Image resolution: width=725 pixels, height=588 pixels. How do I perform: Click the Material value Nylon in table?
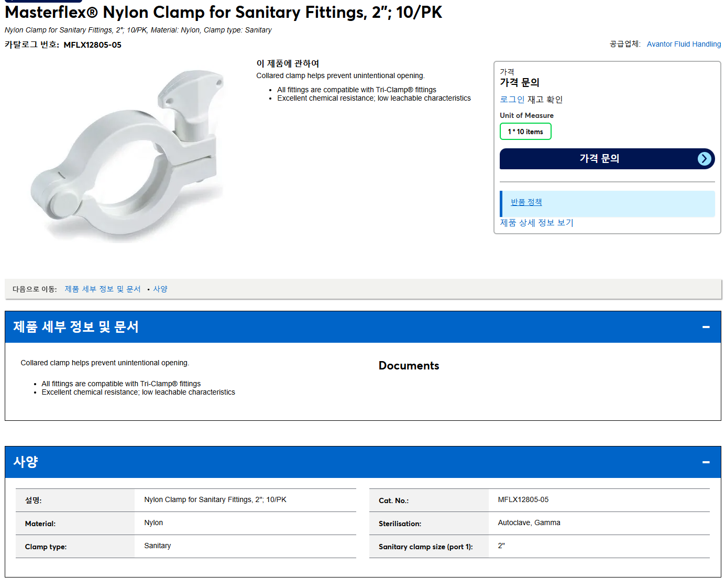153,523
